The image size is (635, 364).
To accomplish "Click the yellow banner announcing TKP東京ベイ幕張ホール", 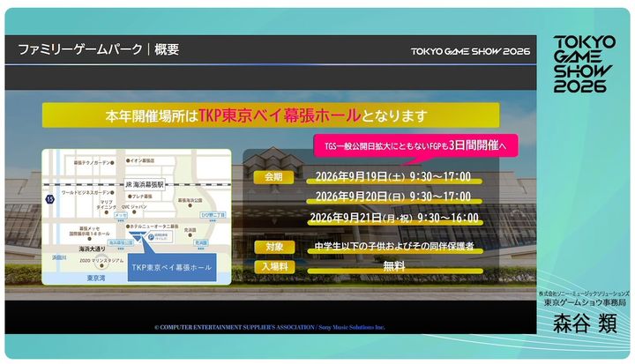I will coord(271,115).
